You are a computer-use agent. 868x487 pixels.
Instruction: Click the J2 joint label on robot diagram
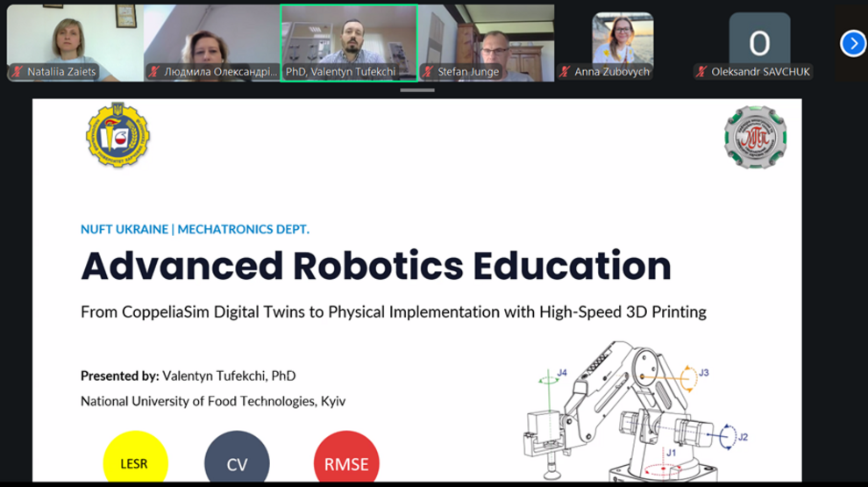tap(743, 437)
